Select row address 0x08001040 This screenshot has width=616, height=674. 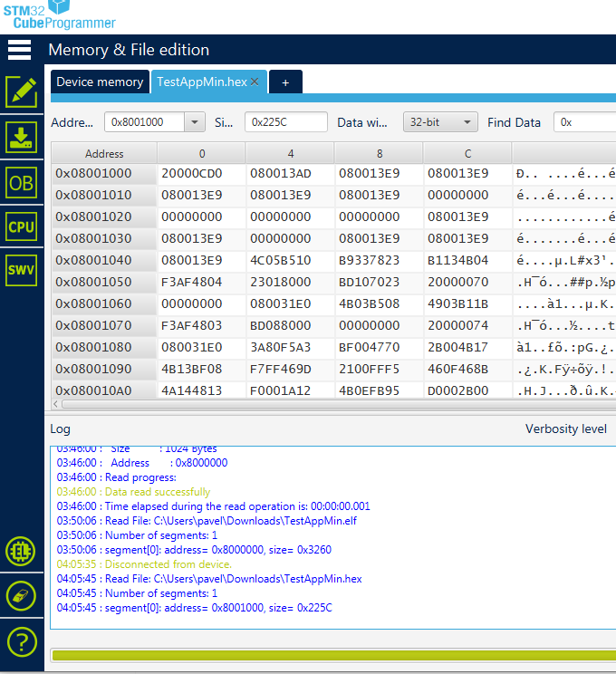coord(104,260)
